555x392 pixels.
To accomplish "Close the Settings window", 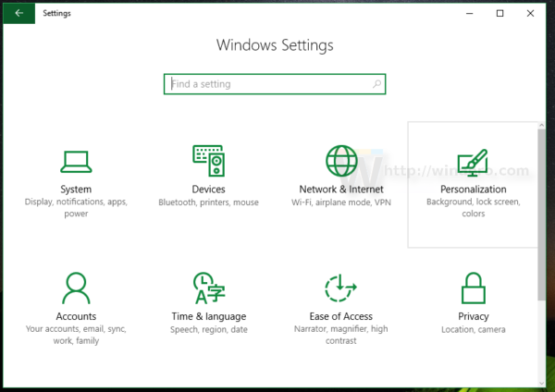I will click(x=530, y=13).
